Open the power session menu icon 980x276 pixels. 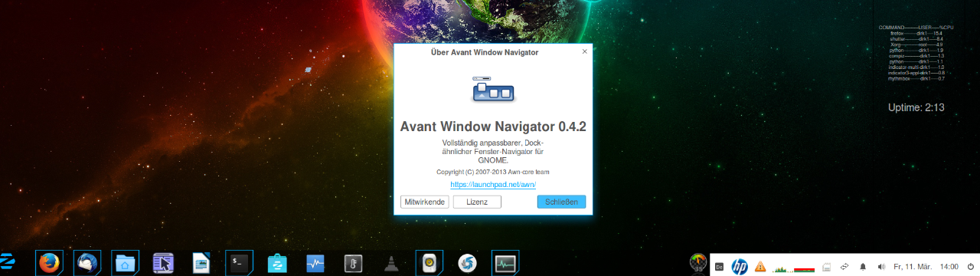[971, 267]
